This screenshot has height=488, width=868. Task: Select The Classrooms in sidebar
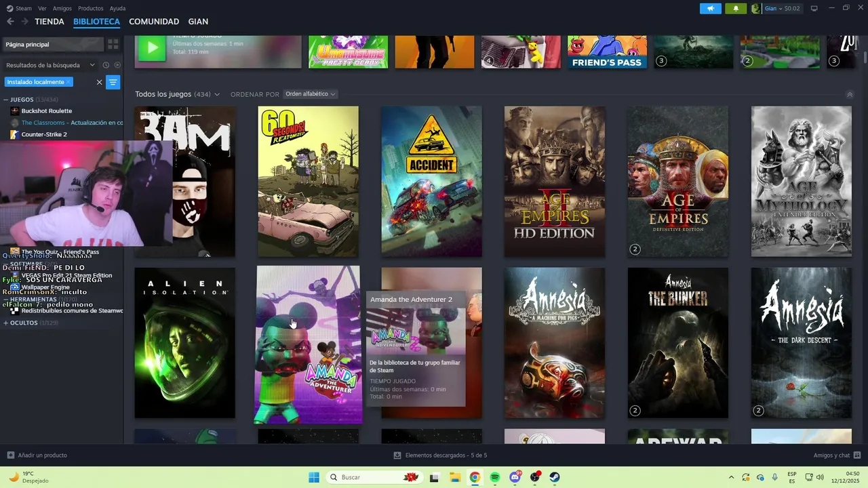click(x=66, y=123)
